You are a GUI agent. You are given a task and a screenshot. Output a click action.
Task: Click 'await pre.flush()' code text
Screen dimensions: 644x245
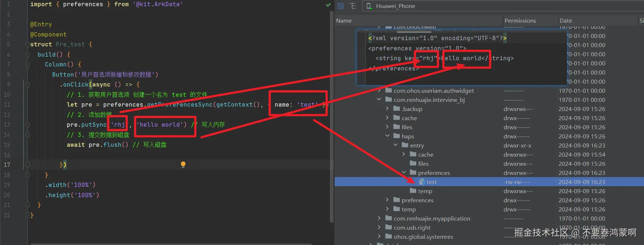tap(97, 145)
